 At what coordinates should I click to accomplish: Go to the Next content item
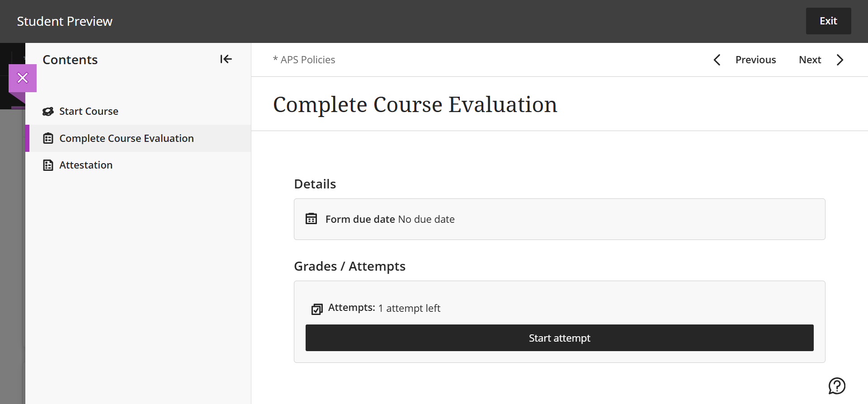[810, 60]
